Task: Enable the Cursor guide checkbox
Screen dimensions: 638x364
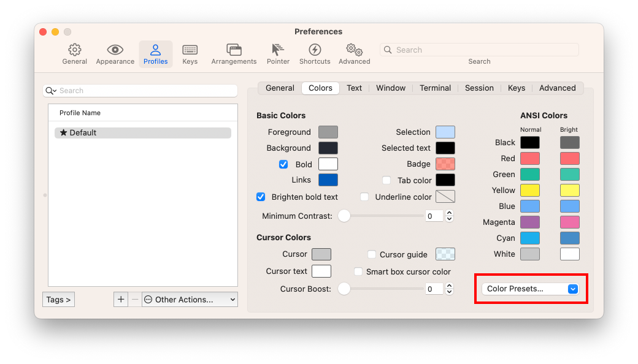Action: pyautogui.click(x=372, y=254)
